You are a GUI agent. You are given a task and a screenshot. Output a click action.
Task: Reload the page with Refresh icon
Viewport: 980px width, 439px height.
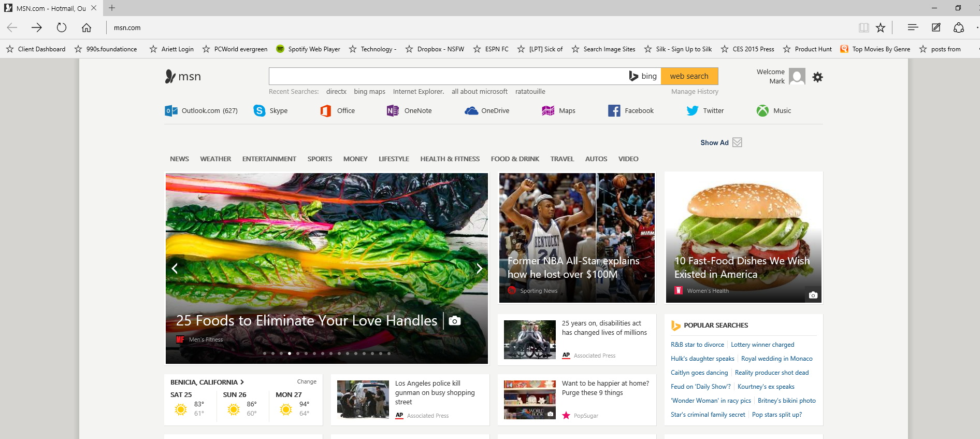(x=62, y=27)
